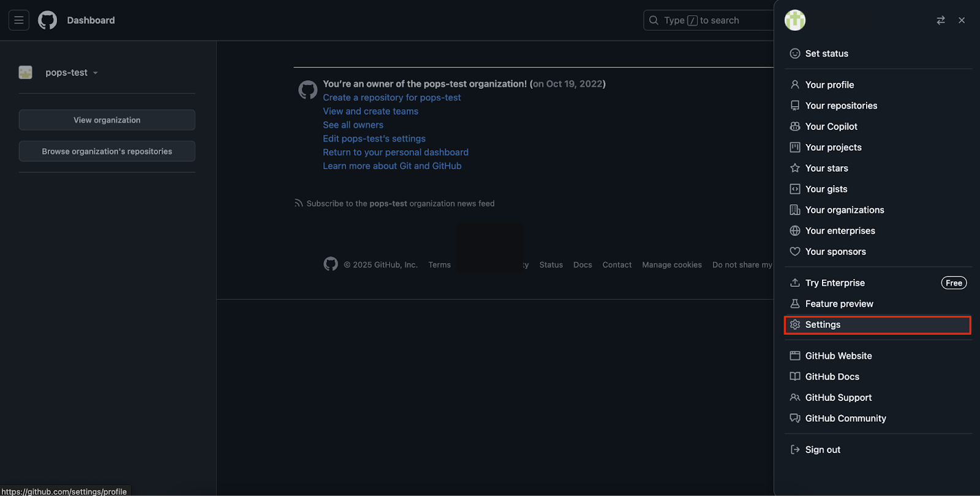Image resolution: width=980 pixels, height=496 pixels.
Task: Click the Your projects board icon
Action: click(795, 147)
